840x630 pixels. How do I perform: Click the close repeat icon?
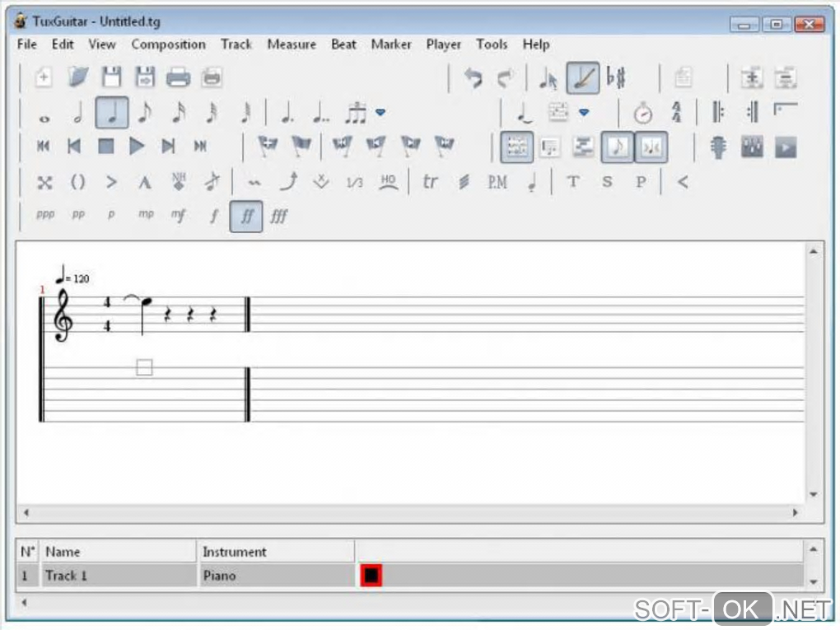pyautogui.click(x=752, y=112)
